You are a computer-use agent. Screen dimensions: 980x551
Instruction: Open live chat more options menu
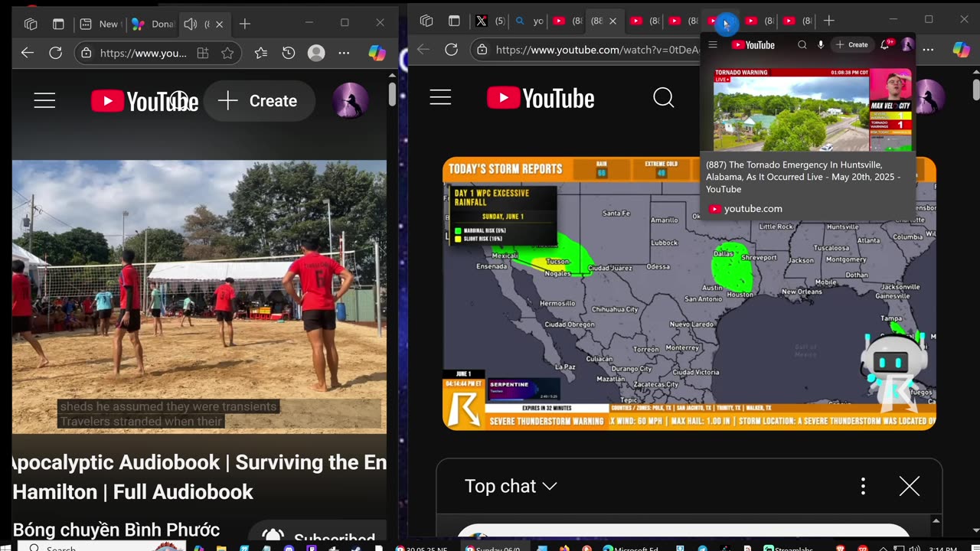point(863,486)
